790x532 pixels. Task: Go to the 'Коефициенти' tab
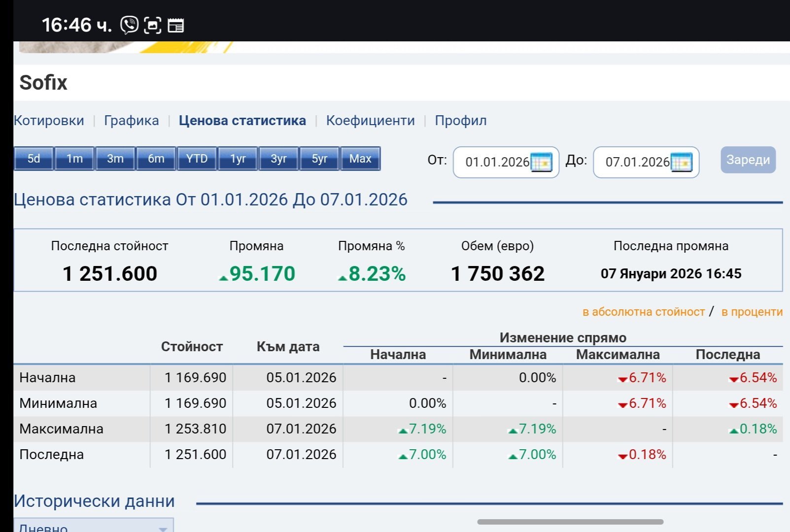370,121
